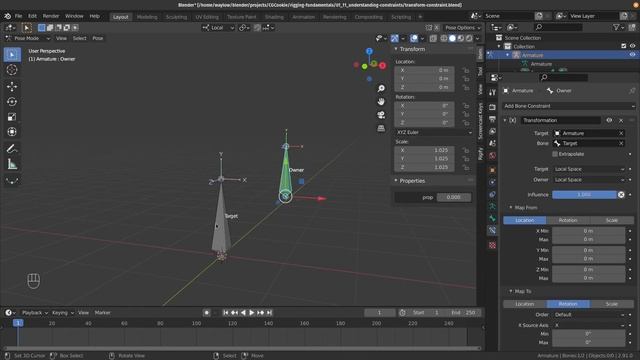Toggle auto keying record button
Viewport: 640px width, 360px height.
point(207,313)
